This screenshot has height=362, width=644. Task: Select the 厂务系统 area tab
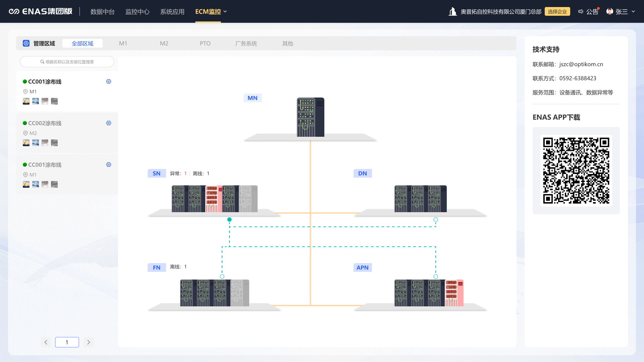tap(246, 43)
